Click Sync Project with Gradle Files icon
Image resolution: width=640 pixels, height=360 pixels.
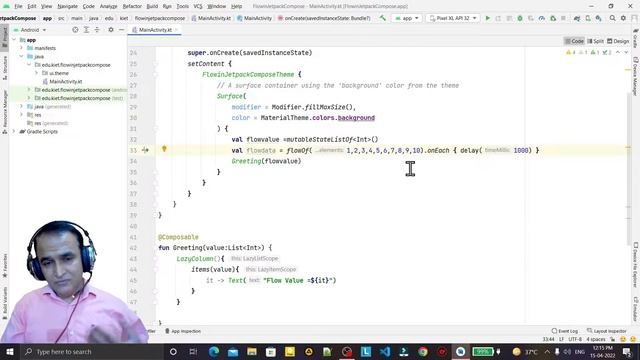(577, 18)
